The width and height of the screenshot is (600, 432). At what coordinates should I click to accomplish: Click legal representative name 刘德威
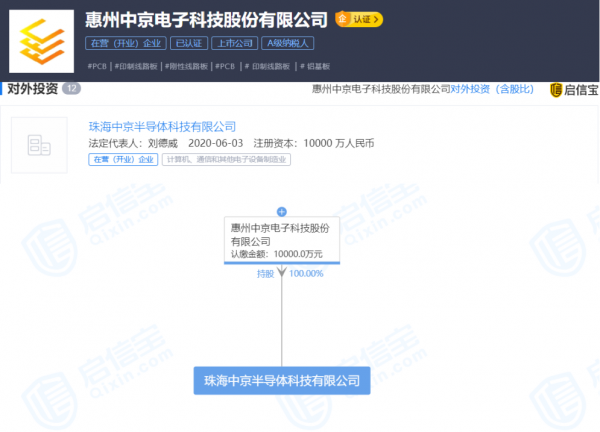click(163, 143)
